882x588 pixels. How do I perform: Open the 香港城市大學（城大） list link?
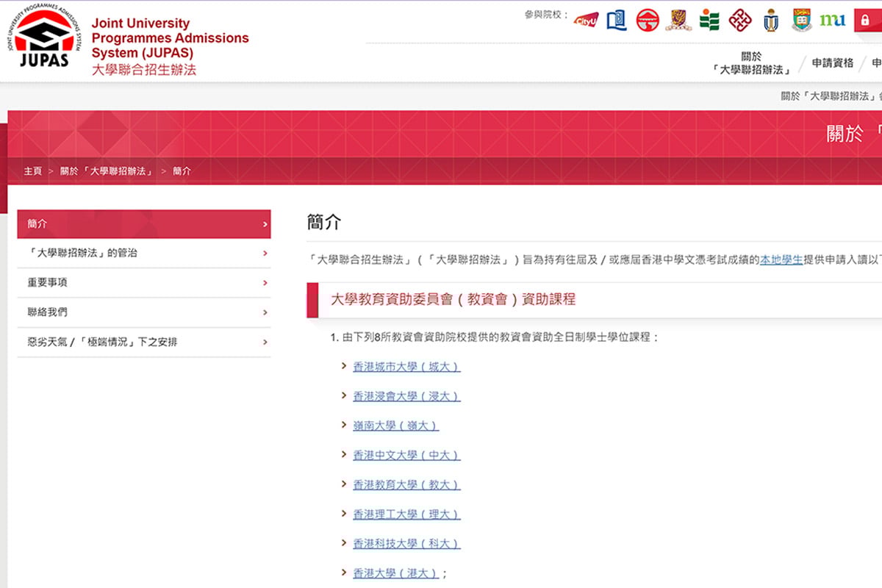pos(406,367)
